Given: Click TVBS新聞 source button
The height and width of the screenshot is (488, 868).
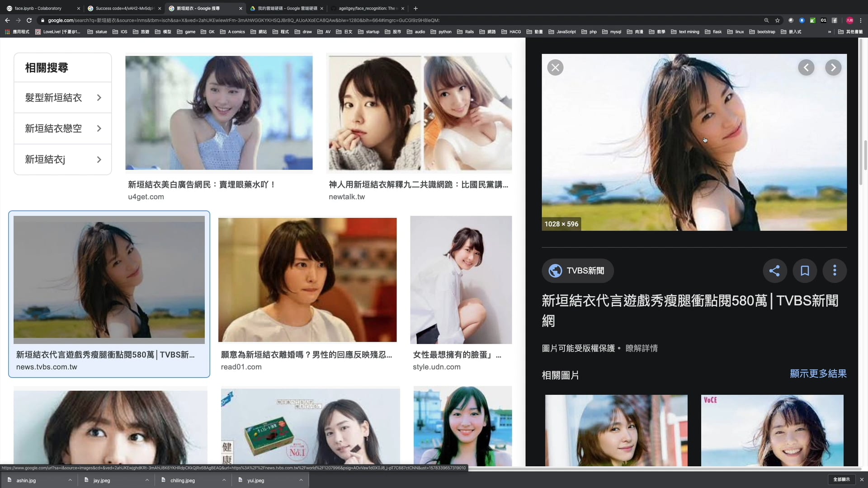Looking at the screenshot, I should [577, 271].
